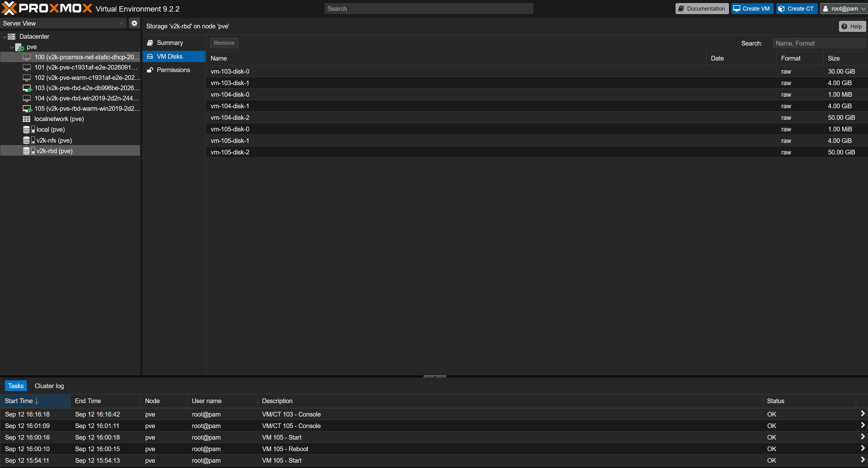868x468 pixels.
Task: Click the Permissions unlock icon
Action: click(150, 70)
